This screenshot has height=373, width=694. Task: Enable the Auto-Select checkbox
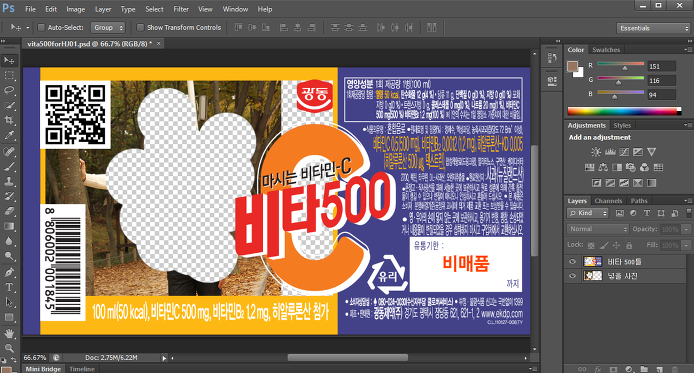pyautogui.click(x=41, y=27)
